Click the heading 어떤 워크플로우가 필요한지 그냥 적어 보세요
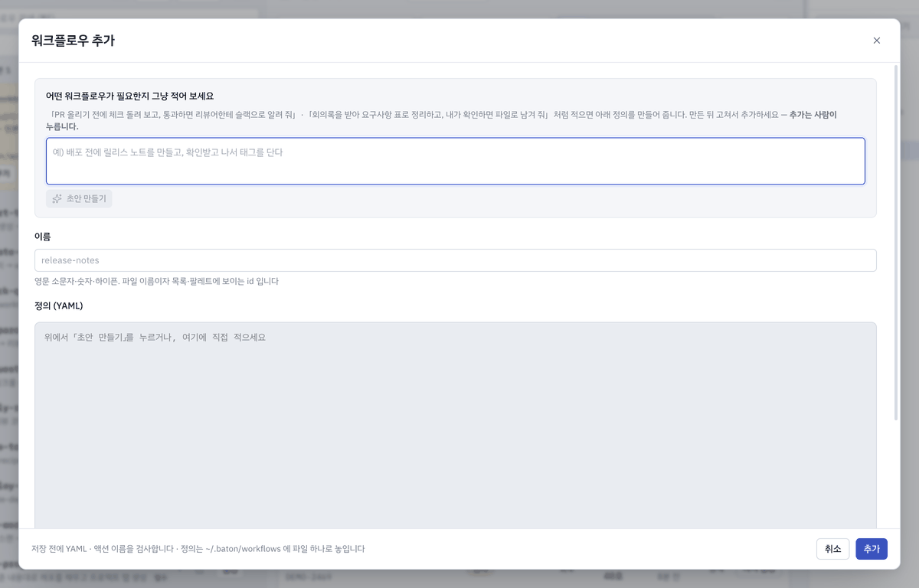Viewport: 919px width, 588px height. (129, 96)
